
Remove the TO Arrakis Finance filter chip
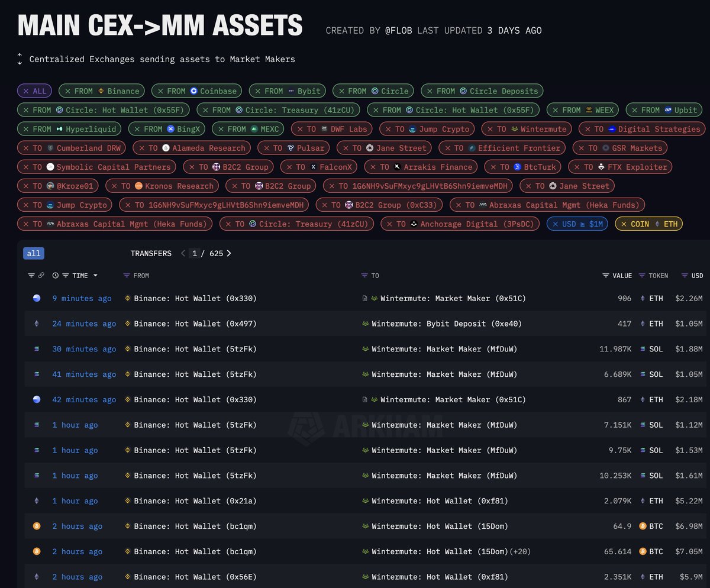pos(373,167)
